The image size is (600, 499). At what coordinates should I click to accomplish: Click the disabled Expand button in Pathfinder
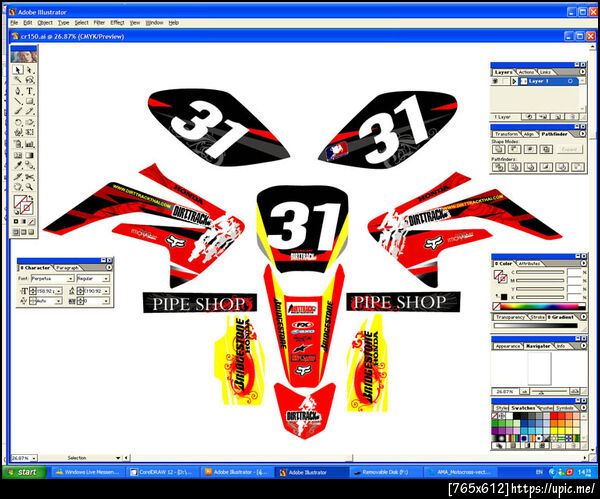(569, 149)
